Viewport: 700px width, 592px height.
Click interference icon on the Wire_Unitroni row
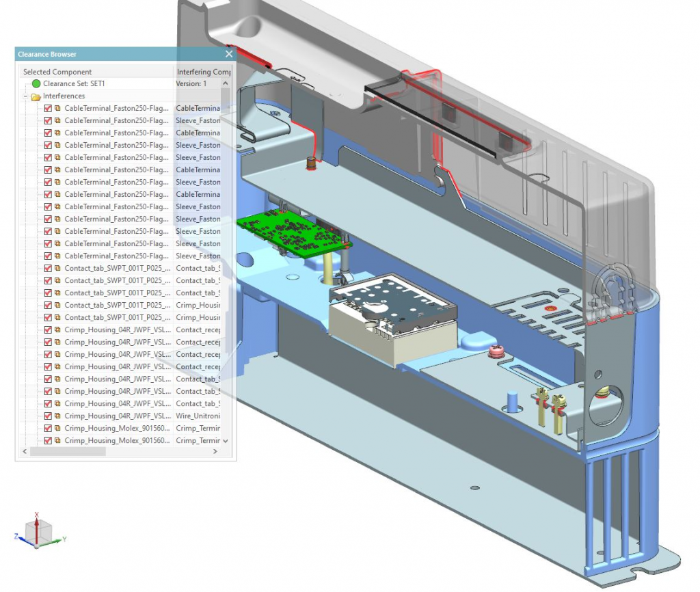[x=58, y=416]
